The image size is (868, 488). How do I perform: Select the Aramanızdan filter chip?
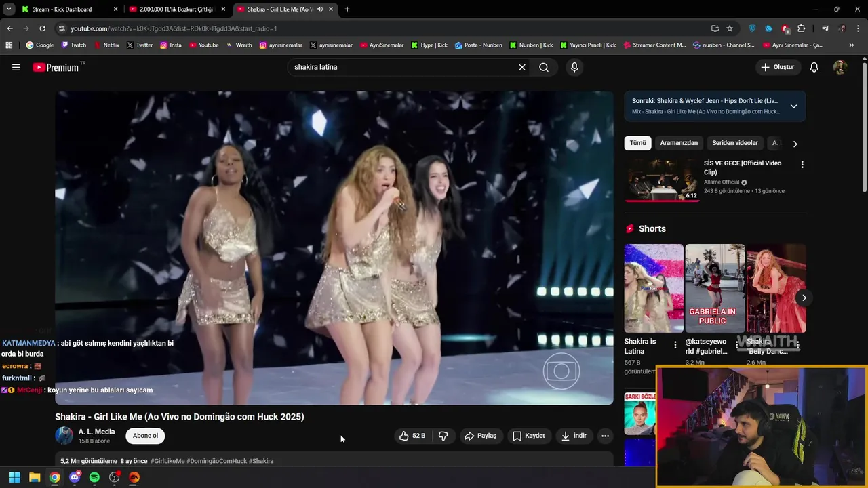pyautogui.click(x=679, y=143)
